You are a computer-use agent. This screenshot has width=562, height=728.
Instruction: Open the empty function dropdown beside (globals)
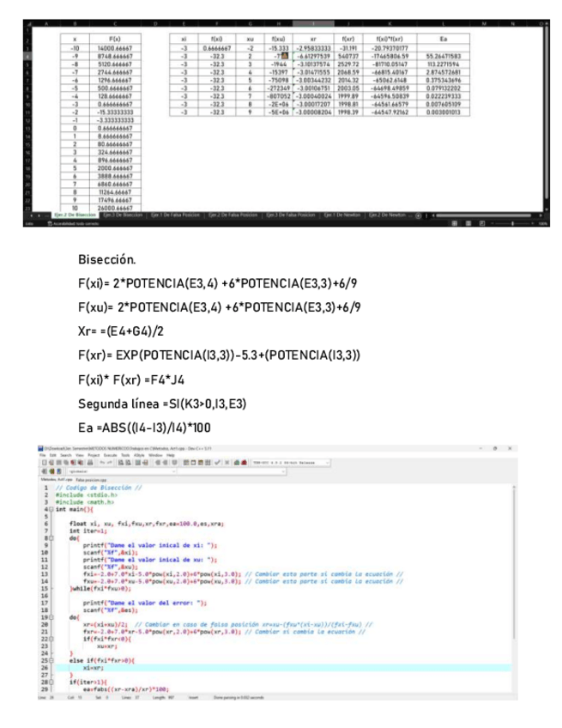pyautogui.click(x=232, y=471)
